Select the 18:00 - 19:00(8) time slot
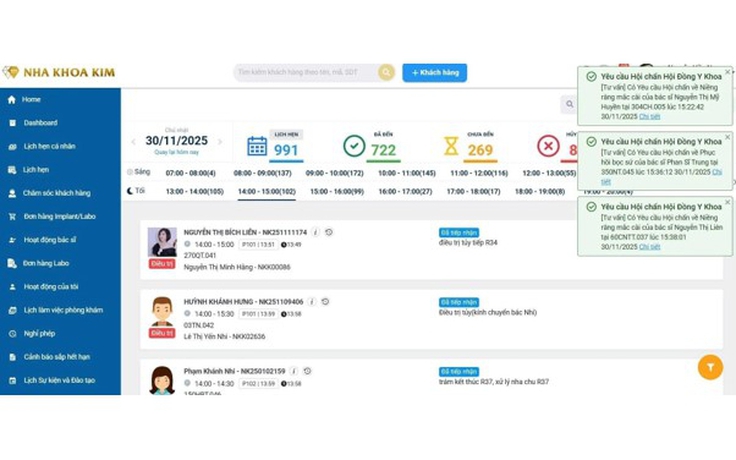Image resolution: width=736 pixels, height=460 pixels. pyautogui.click(x=540, y=192)
